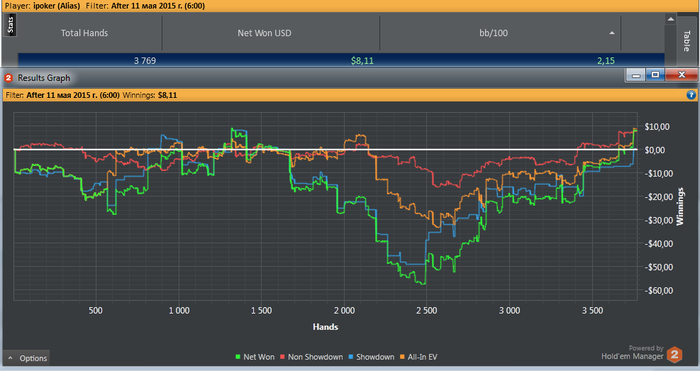Sort by Net Won USD column
Image resolution: width=700 pixels, height=371 pixels.
(x=264, y=33)
